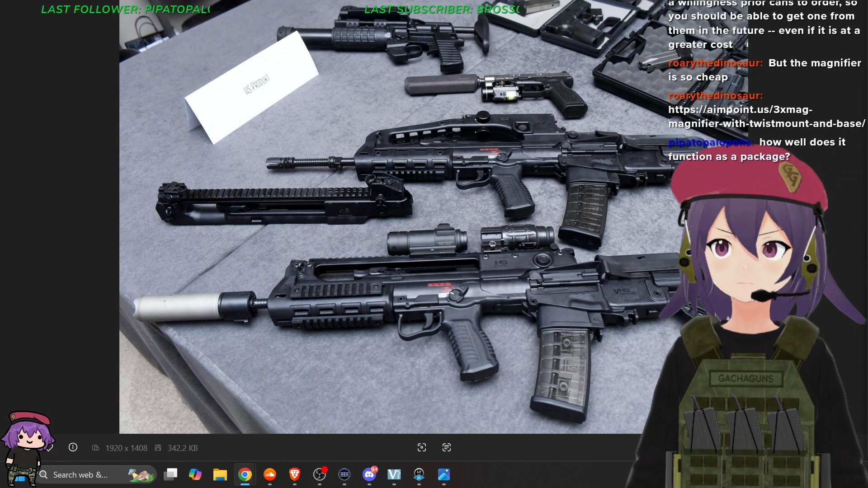Open SoundCloud from the taskbar
This screenshot has width=868, height=488.
click(x=270, y=474)
